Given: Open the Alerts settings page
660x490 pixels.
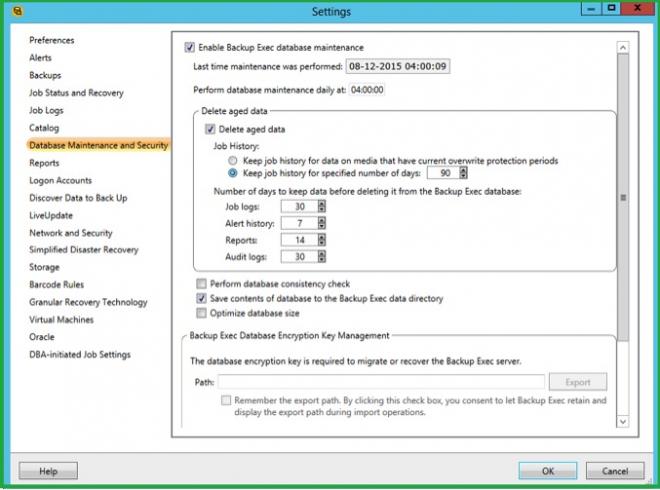Looking at the screenshot, I should (40, 58).
